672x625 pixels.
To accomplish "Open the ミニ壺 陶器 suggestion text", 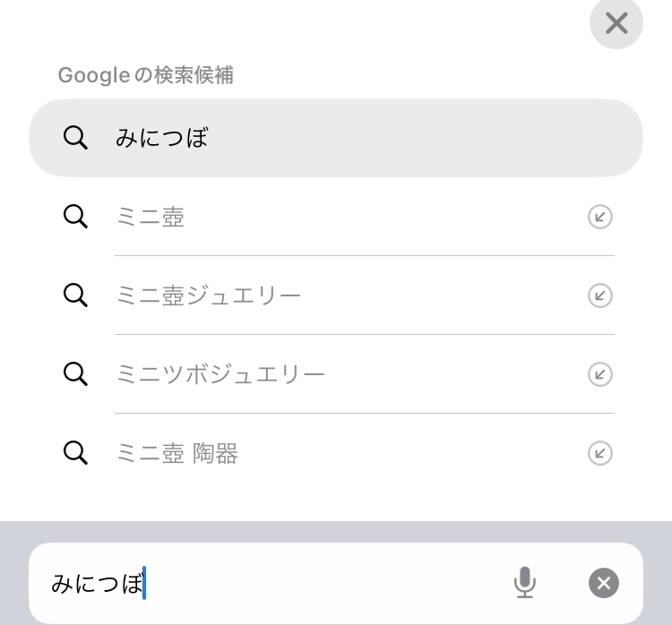I will tap(177, 453).
